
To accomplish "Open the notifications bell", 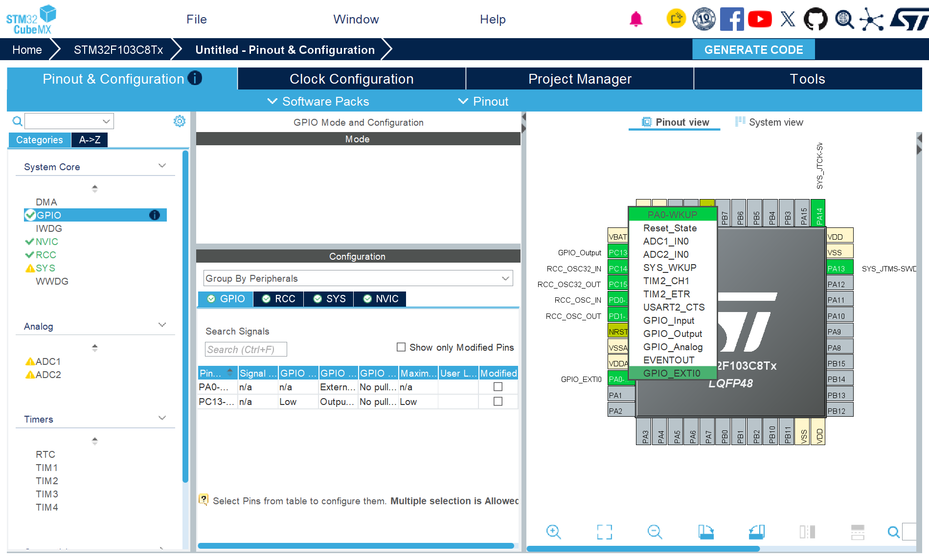I will [636, 19].
